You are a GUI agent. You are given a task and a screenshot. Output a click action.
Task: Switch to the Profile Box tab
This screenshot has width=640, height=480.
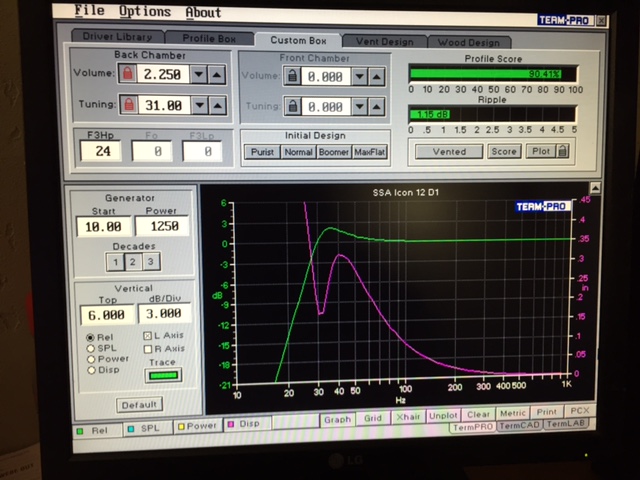209,38
